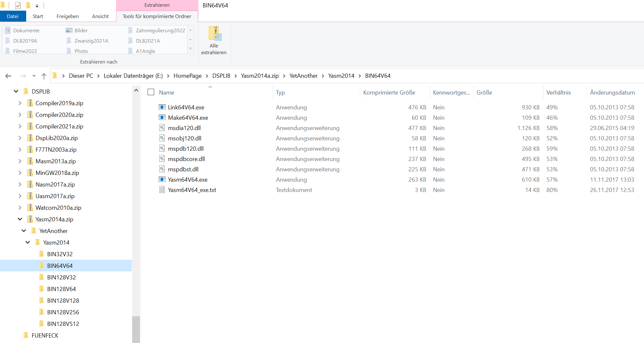
Task: Navigate to Yasm2014a.zip in breadcrumb
Action: click(x=260, y=76)
